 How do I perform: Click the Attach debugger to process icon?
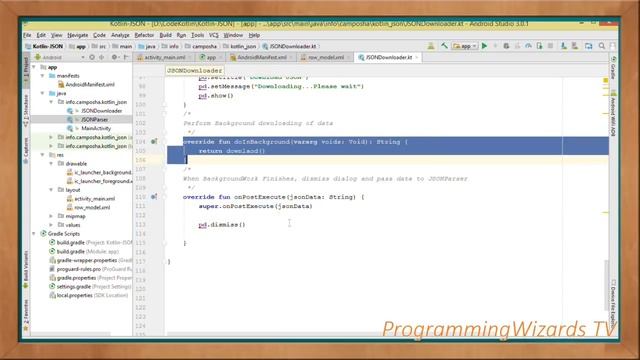[x=539, y=46]
